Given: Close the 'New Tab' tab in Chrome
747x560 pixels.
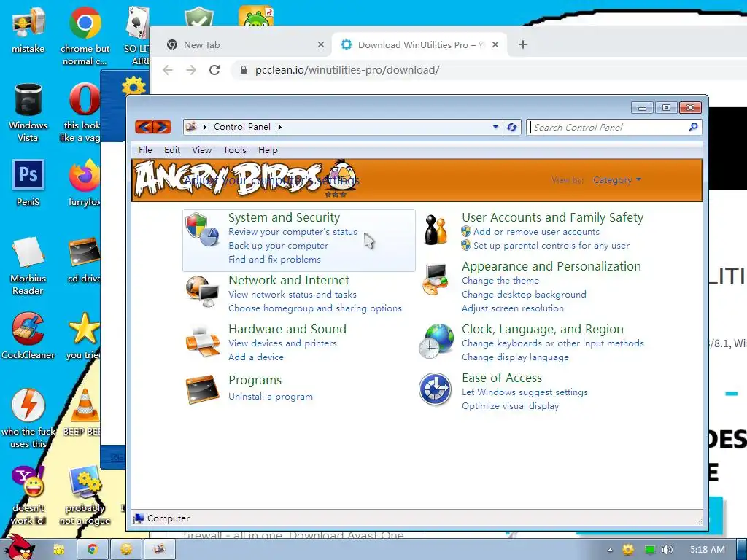Looking at the screenshot, I should coord(321,44).
